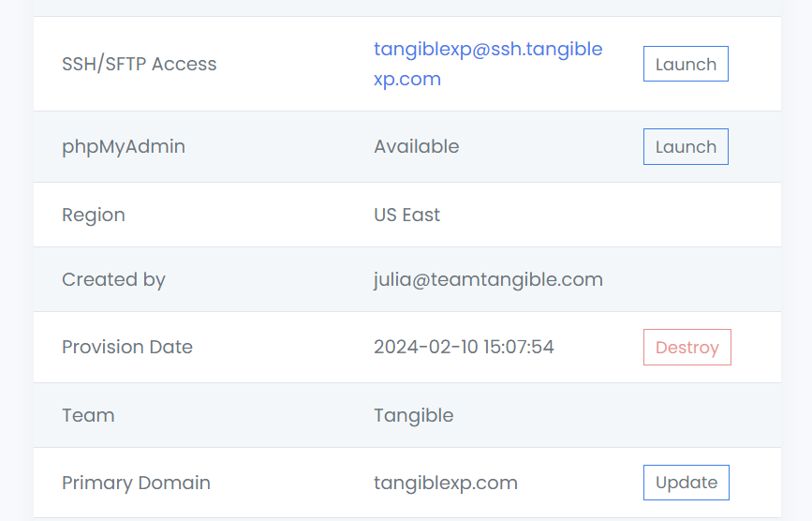This screenshot has height=521, width=812.
Task: Click the phpMyAdmin row label
Action: tap(124, 147)
